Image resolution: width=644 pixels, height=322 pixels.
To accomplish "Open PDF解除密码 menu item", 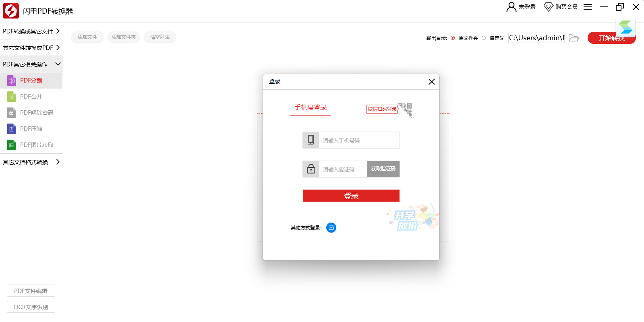I will 31,113.
